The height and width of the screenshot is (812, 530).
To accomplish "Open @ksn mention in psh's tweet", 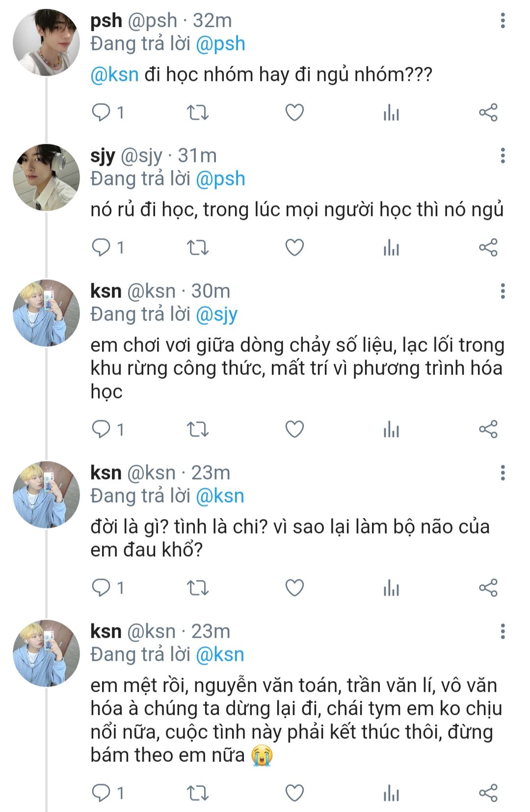I will [114, 75].
